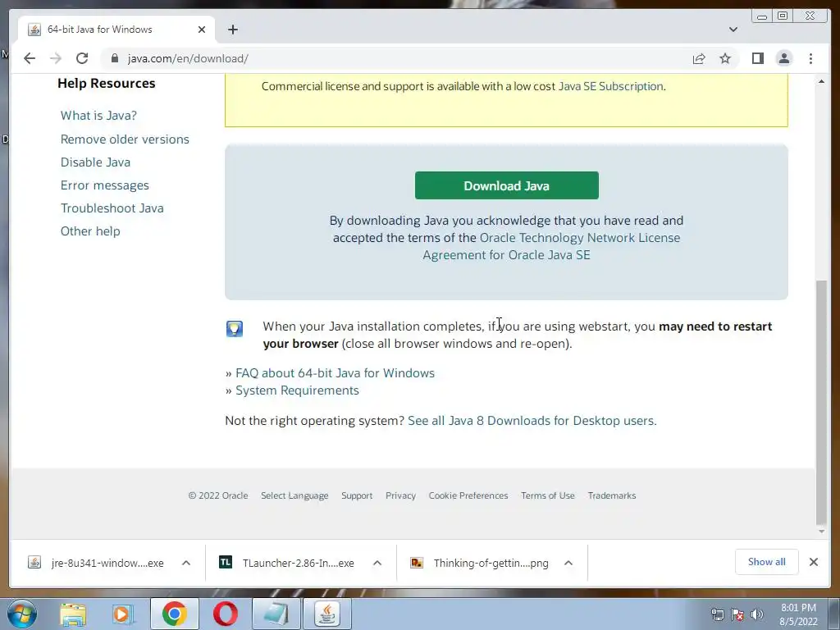Select the 64-bit Java for Windows tab

(x=116, y=30)
